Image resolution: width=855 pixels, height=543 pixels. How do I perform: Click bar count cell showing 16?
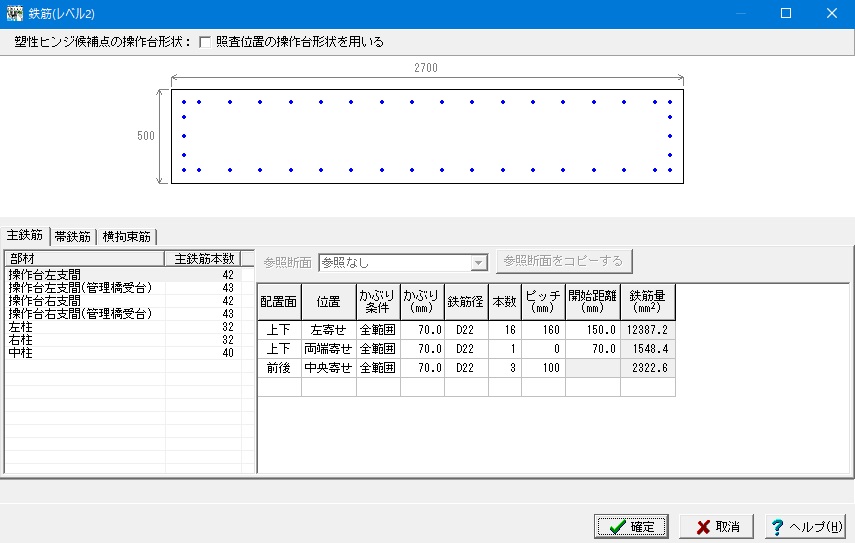pos(505,330)
